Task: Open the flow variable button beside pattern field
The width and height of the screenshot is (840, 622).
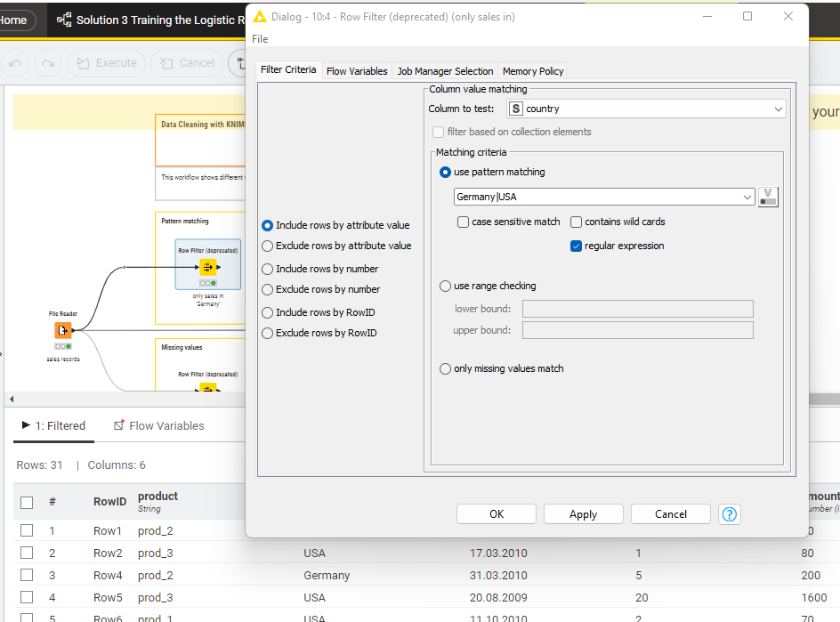Action: point(767,197)
